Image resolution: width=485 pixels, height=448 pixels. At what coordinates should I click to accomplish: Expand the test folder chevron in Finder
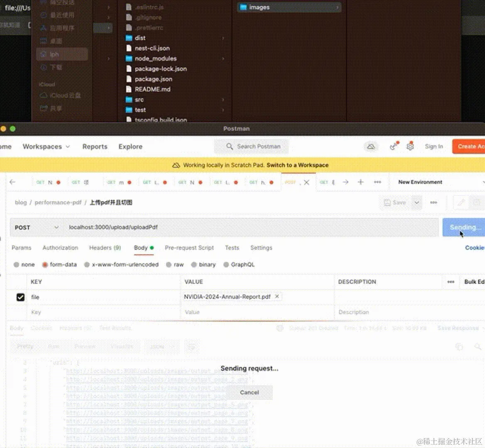[223, 110]
